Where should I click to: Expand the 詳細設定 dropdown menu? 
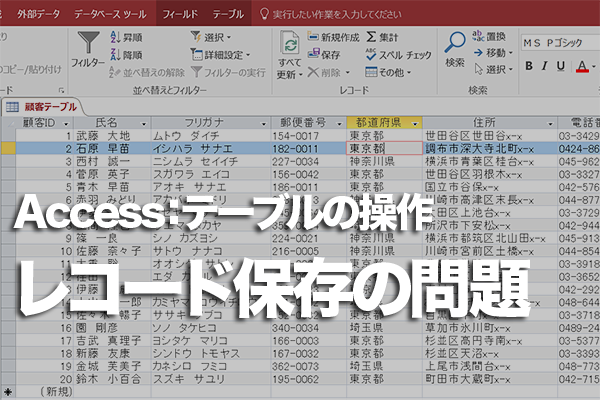tap(220, 55)
